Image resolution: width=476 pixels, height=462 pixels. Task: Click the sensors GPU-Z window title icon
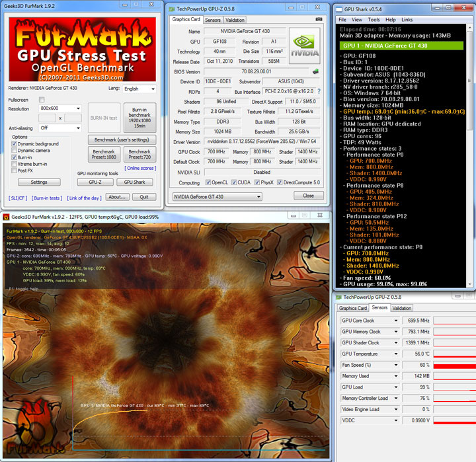click(338, 297)
